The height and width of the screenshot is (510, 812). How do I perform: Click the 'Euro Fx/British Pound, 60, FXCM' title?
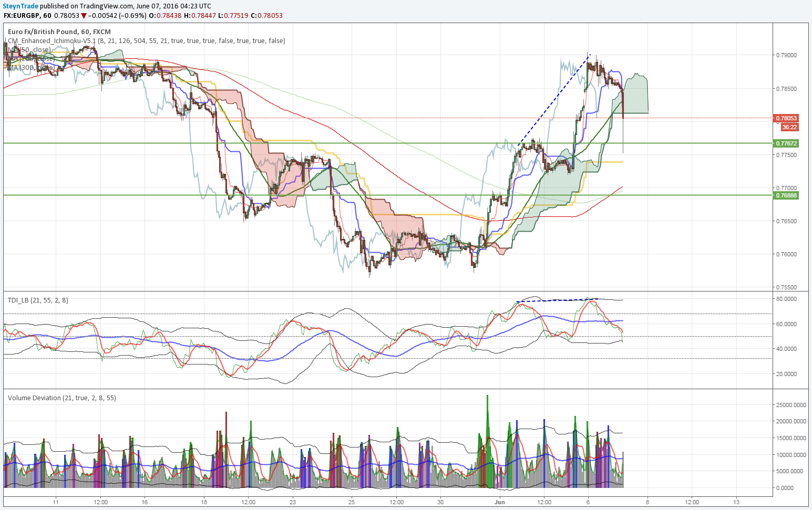pyautogui.click(x=59, y=32)
